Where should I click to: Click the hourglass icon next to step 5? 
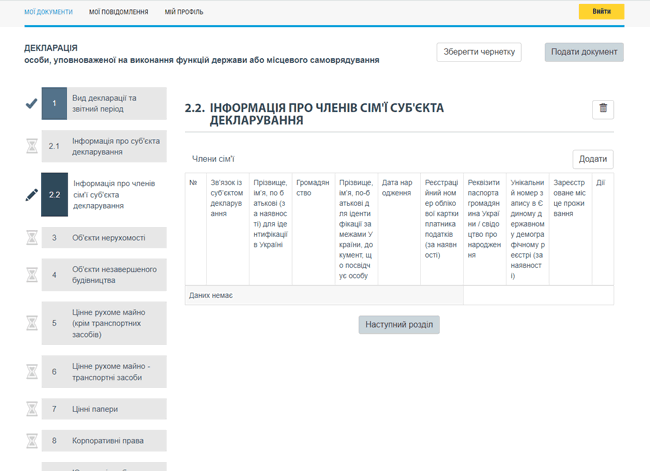31,324
